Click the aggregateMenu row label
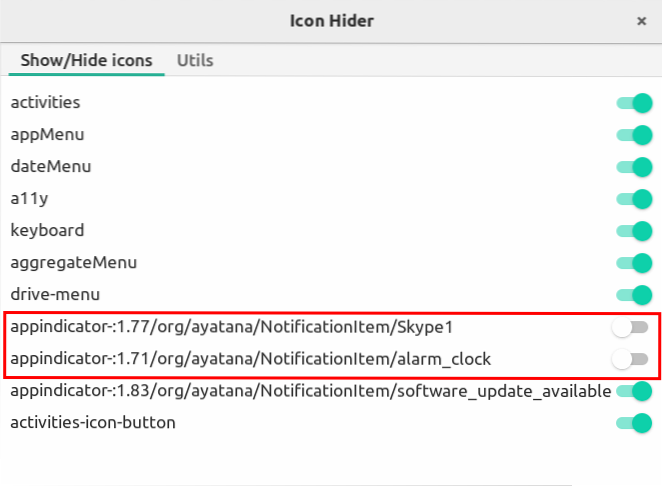Image resolution: width=662 pixels, height=486 pixels. click(74, 263)
